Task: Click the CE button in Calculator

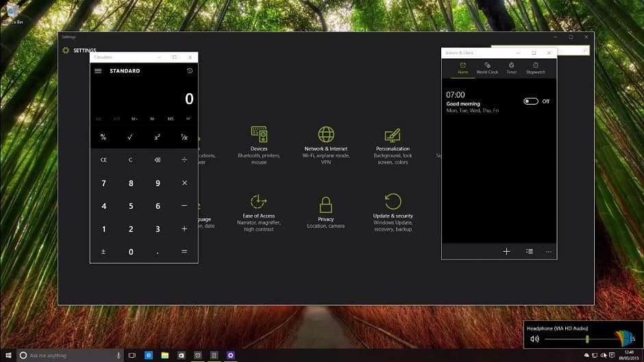Action: [103, 160]
